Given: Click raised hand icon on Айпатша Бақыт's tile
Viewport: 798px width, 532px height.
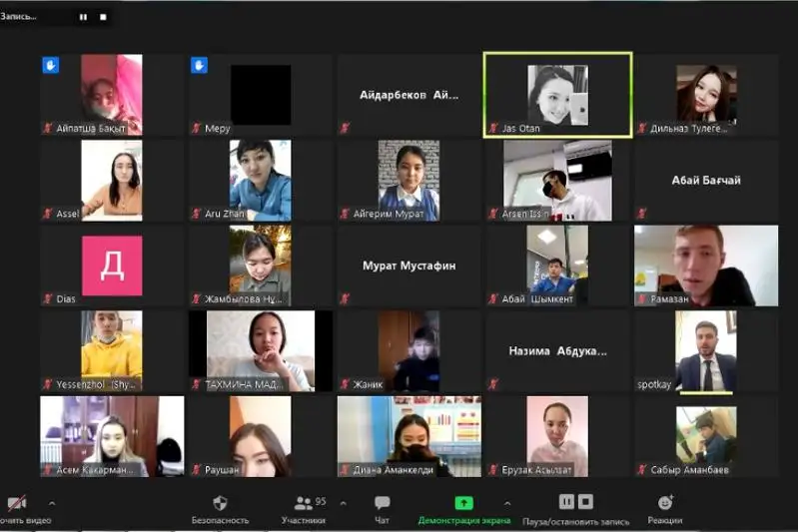Looking at the screenshot, I should coord(50,65).
